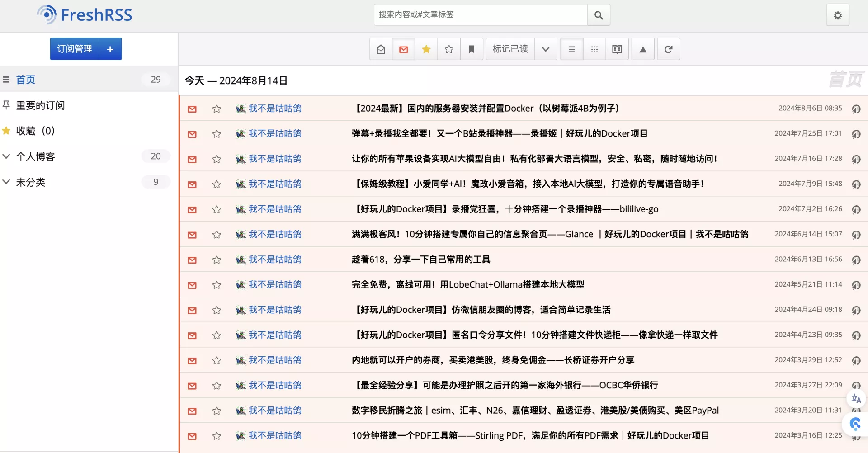Viewport: 868px width, 453px height.
Task: Toggle read state of Stirling PDF article
Action: 192,436
